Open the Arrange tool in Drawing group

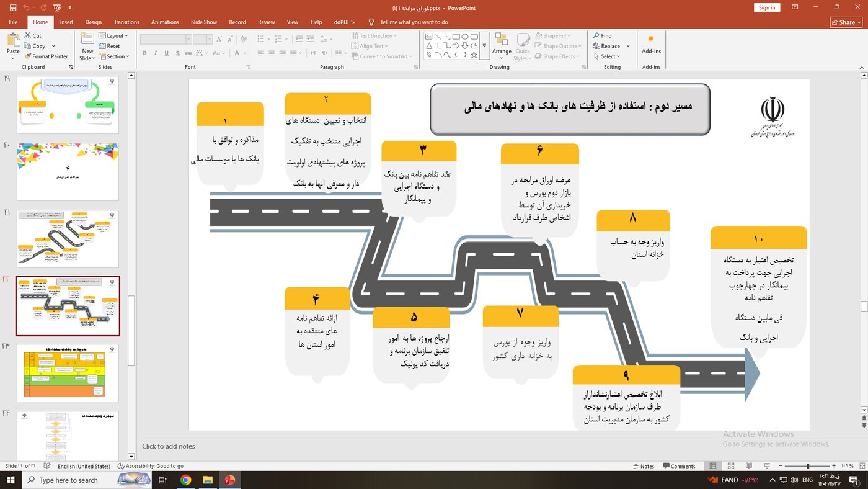coord(502,46)
